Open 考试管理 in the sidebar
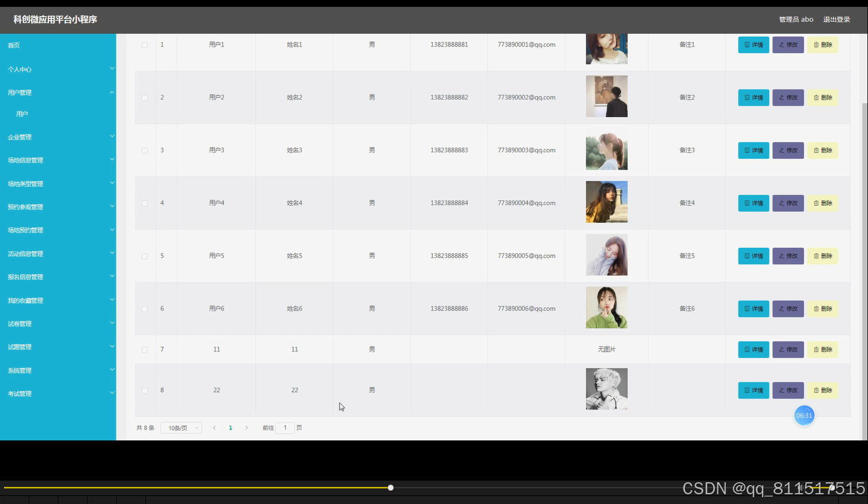The height and width of the screenshot is (504, 868). pos(58,393)
